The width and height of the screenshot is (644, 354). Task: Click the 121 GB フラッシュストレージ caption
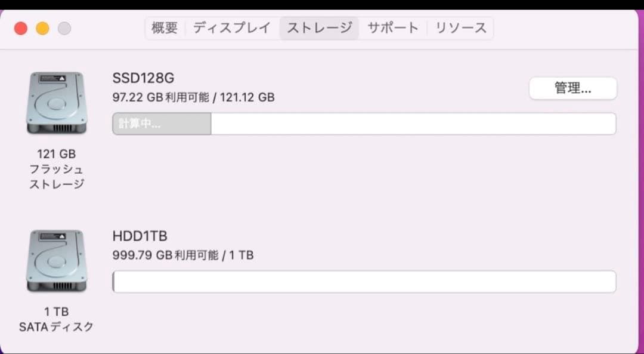coord(57,169)
